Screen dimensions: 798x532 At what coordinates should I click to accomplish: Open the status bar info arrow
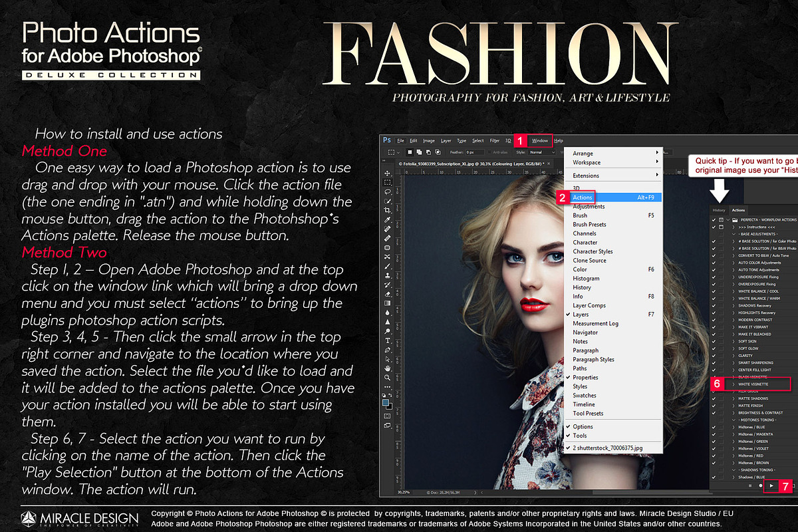(x=475, y=492)
